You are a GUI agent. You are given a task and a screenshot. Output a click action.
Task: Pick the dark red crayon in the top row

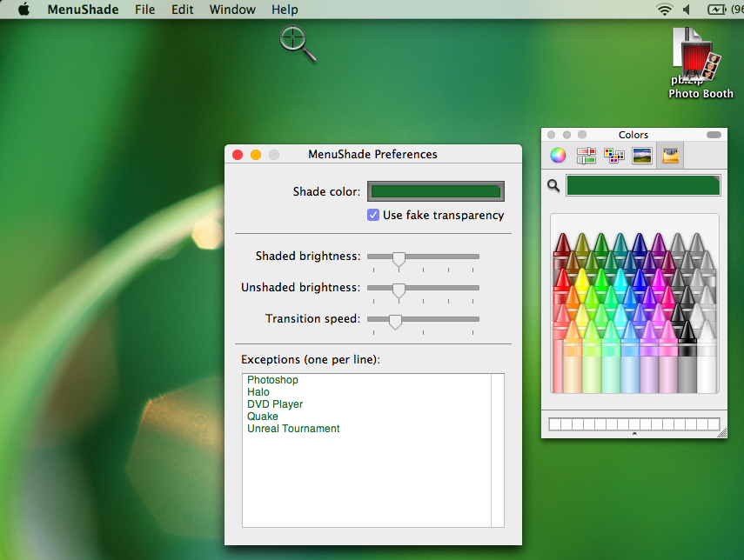point(562,243)
